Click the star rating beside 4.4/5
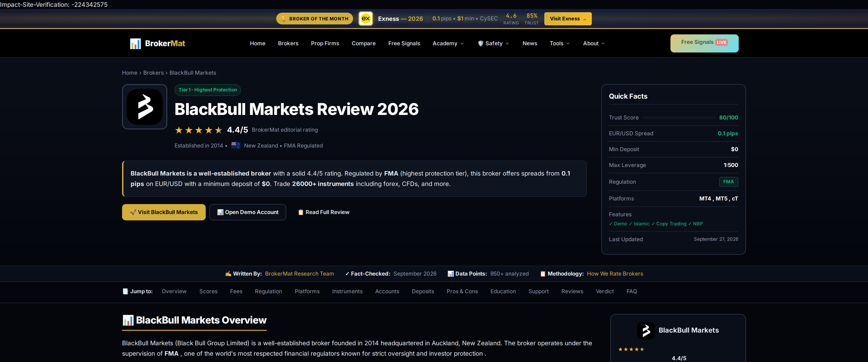The width and height of the screenshot is (868, 362). [x=198, y=130]
